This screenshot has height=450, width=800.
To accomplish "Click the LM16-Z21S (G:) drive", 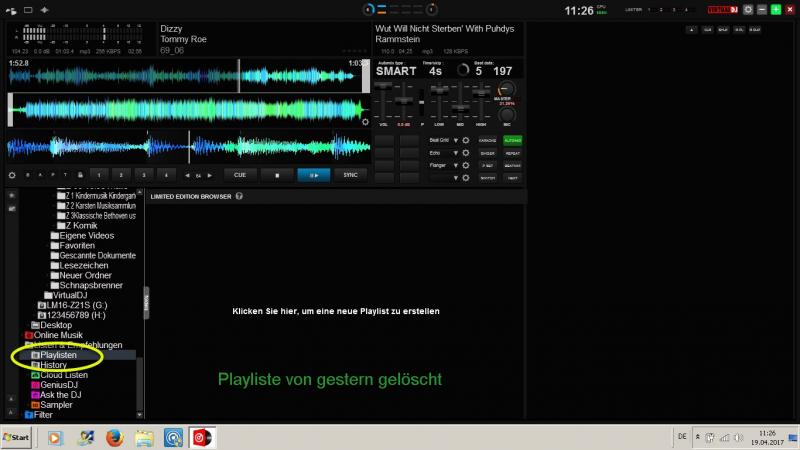I will (x=72, y=305).
